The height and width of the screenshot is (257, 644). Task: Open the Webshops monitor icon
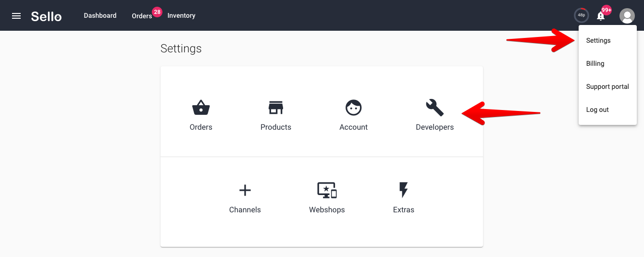[327, 190]
